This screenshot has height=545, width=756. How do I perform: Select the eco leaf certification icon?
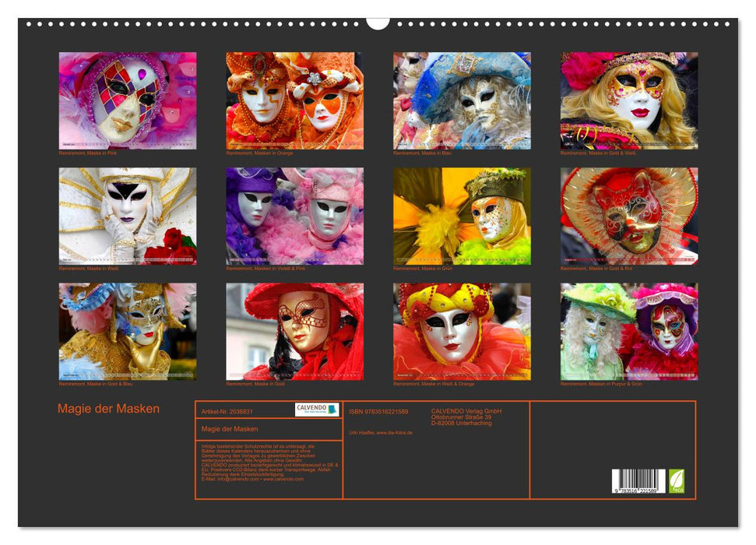pos(675,481)
